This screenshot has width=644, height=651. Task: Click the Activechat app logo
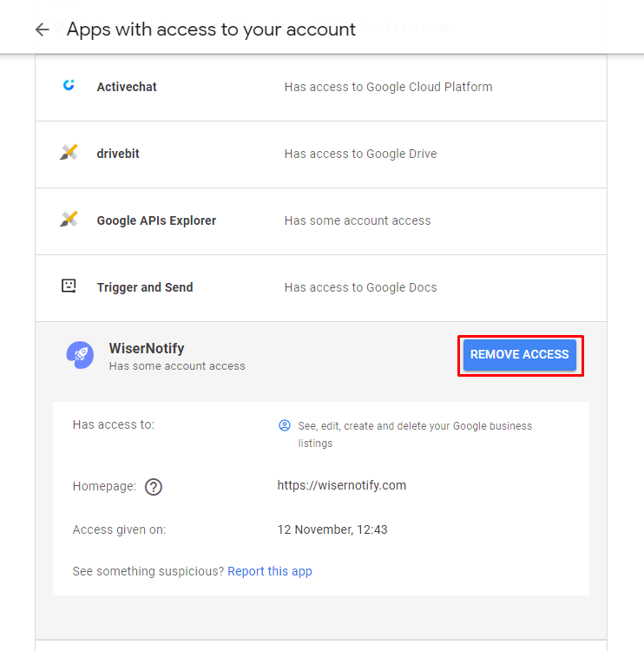[x=69, y=85]
